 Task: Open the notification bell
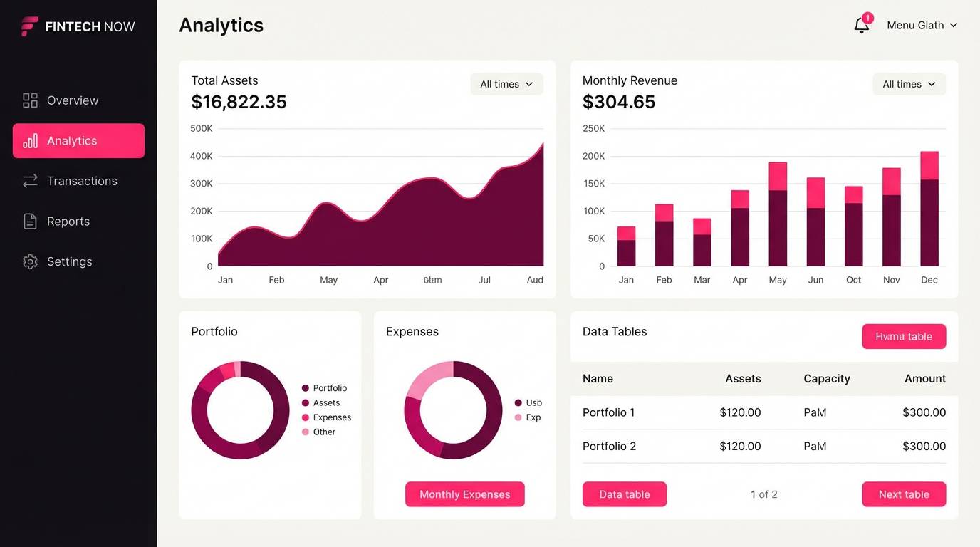860,25
